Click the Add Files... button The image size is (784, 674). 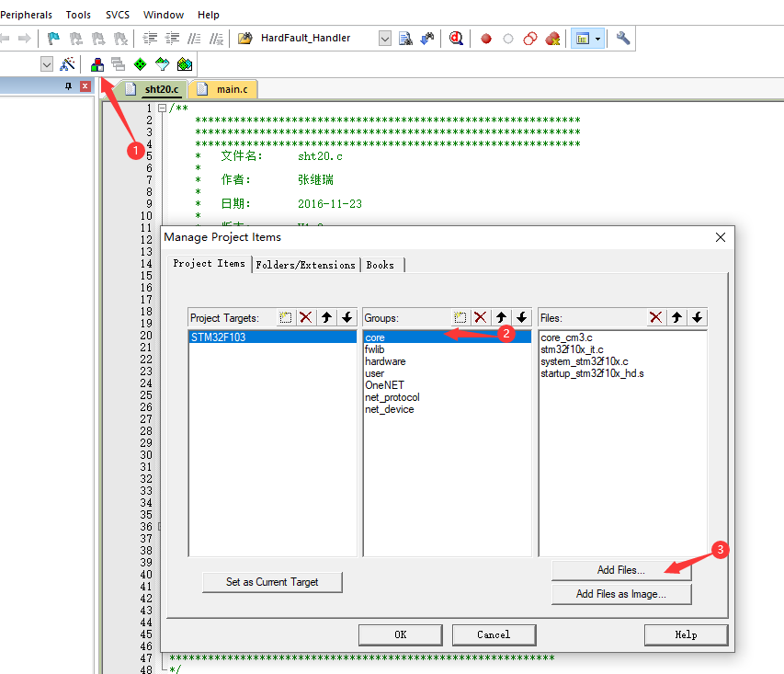click(x=621, y=570)
